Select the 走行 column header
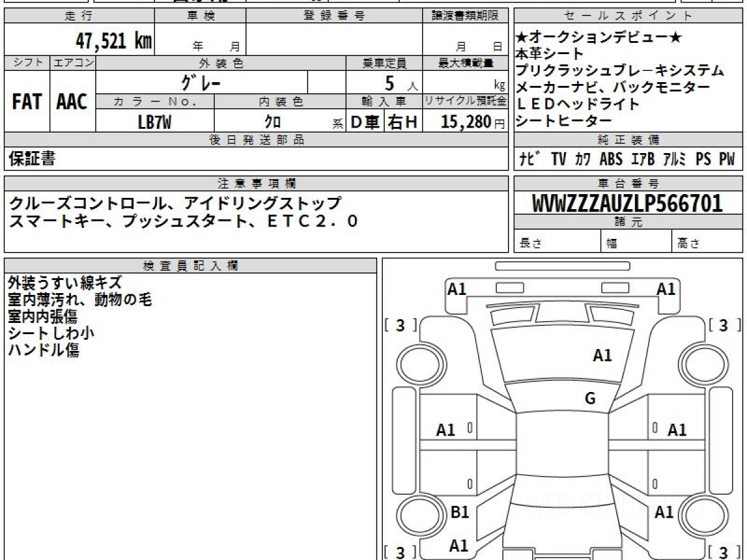Viewport: 747px width, 560px height. [79, 16]
